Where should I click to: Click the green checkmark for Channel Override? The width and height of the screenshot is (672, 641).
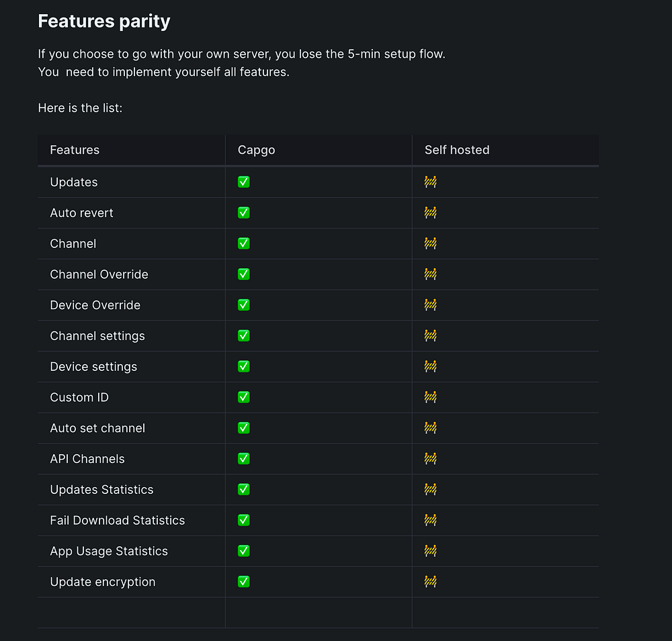244,274
